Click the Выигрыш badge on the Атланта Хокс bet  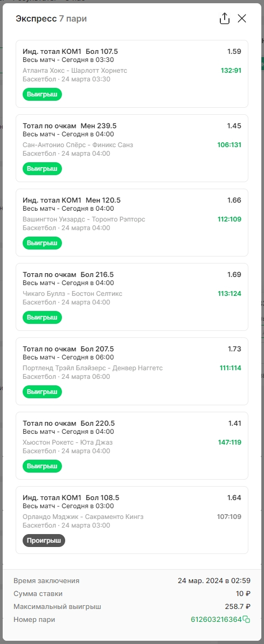[42, 94]
